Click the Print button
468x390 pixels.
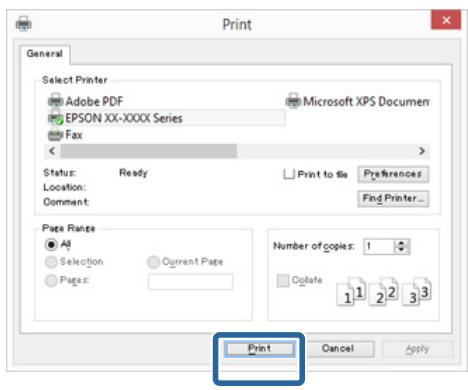click(259, 349)
